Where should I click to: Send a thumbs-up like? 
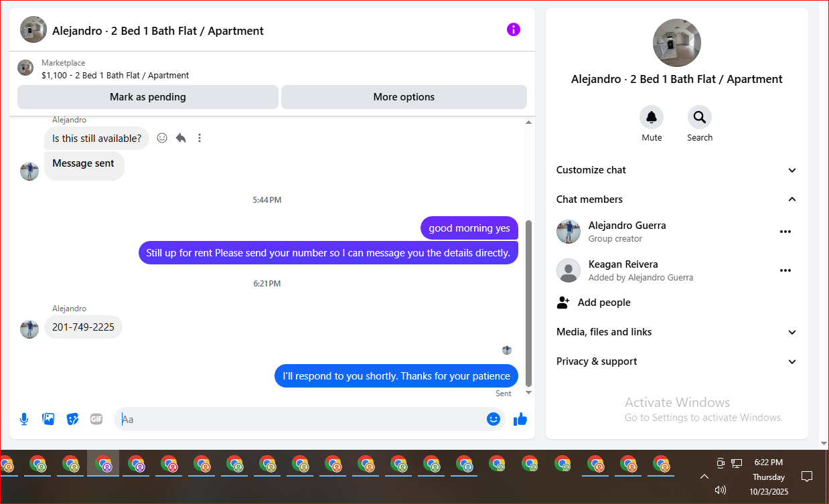[x=520, y=419]
